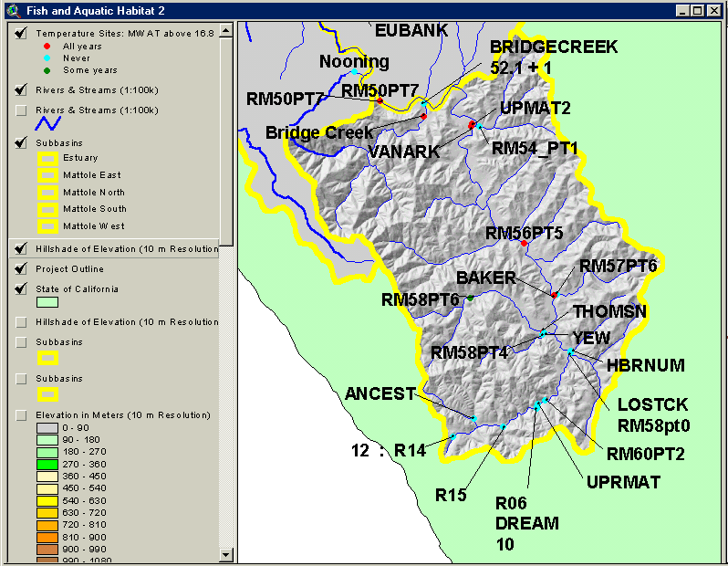
Task: Select the Elevation in Meters theme name
Action: tap(123, 415)
